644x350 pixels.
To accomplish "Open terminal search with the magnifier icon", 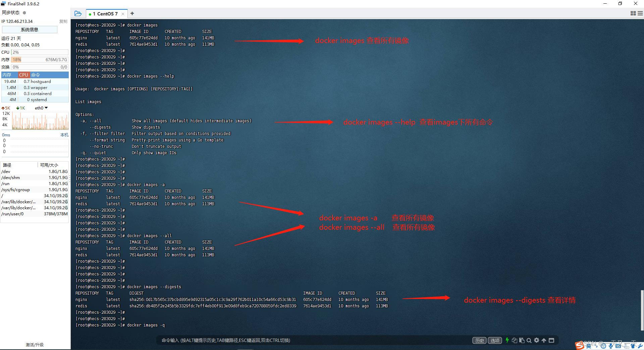I will click(529, 340).
